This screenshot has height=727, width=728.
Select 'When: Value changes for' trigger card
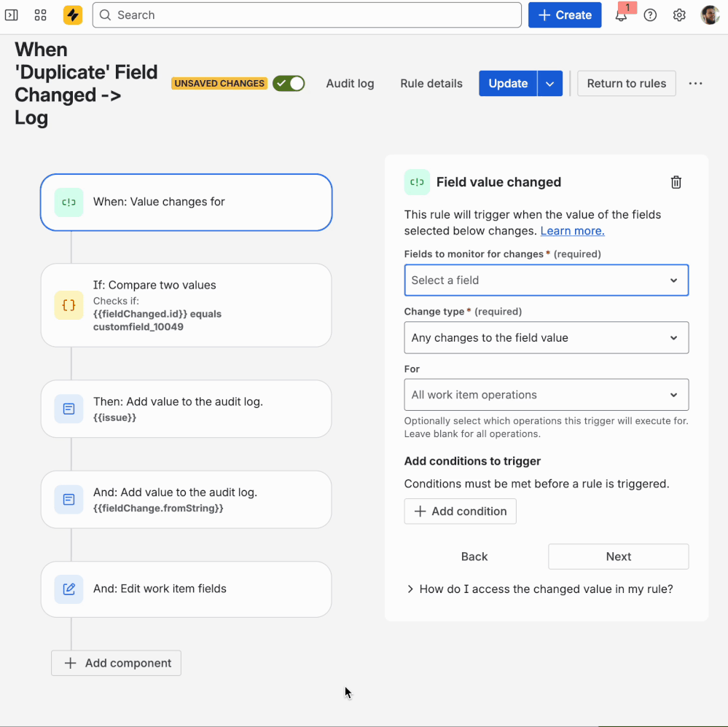186,203
